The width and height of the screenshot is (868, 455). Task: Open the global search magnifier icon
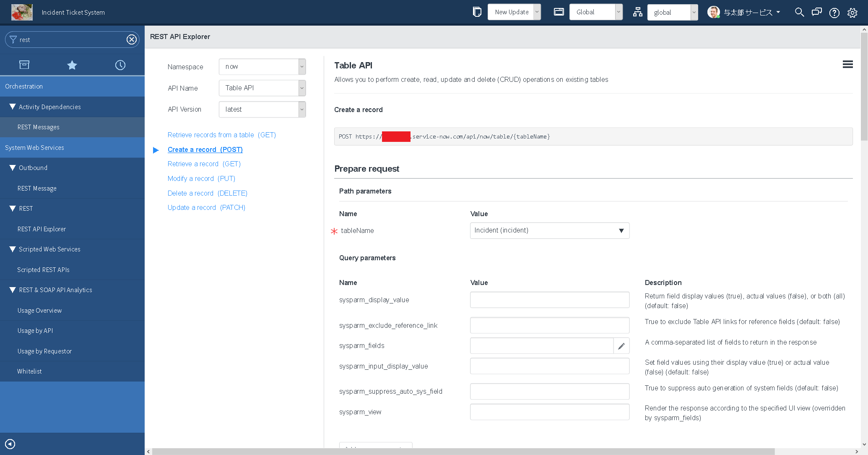(799, 12)
